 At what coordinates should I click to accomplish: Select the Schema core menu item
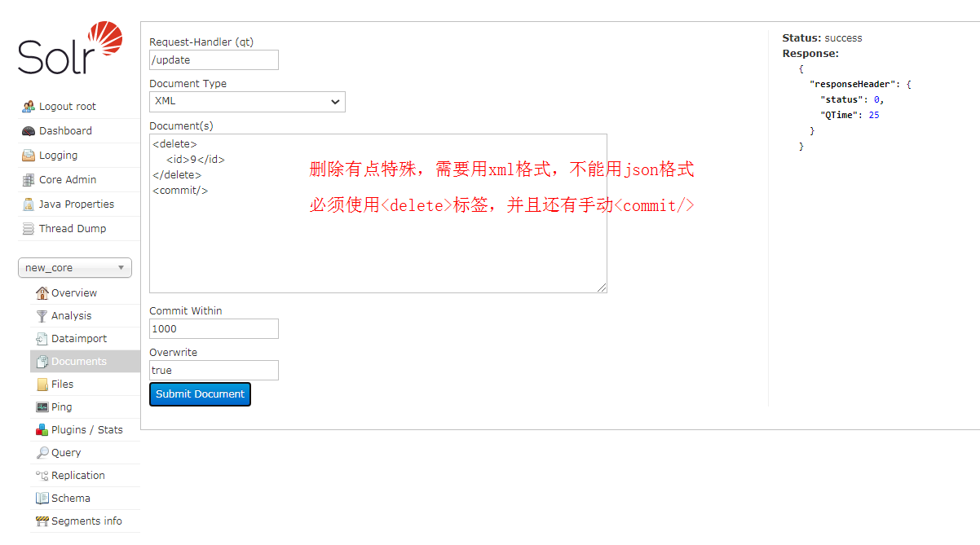pos(85,499)
